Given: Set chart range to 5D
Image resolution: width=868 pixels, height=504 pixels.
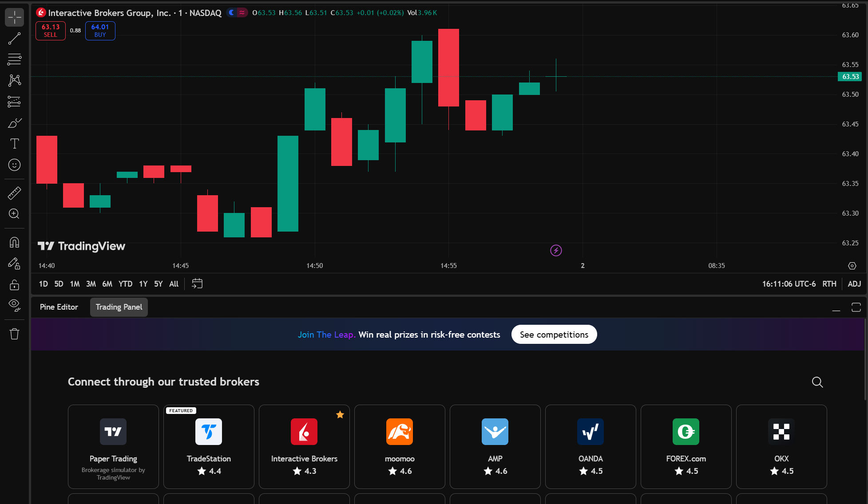Looking at the screenshot, I should (x=59, y=284).
